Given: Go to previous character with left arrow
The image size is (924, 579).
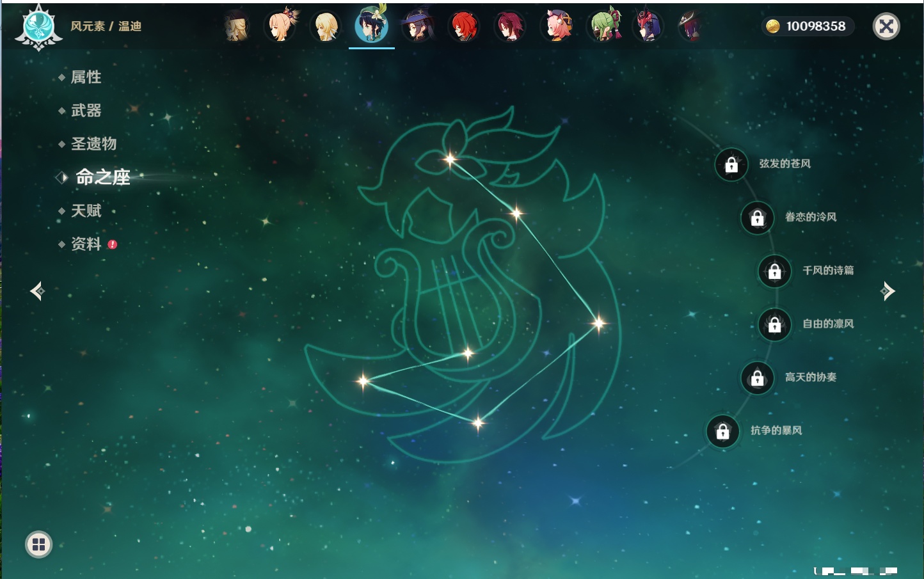Looking at the screenshot, I should pyautogui.click(x=37, y=291).
